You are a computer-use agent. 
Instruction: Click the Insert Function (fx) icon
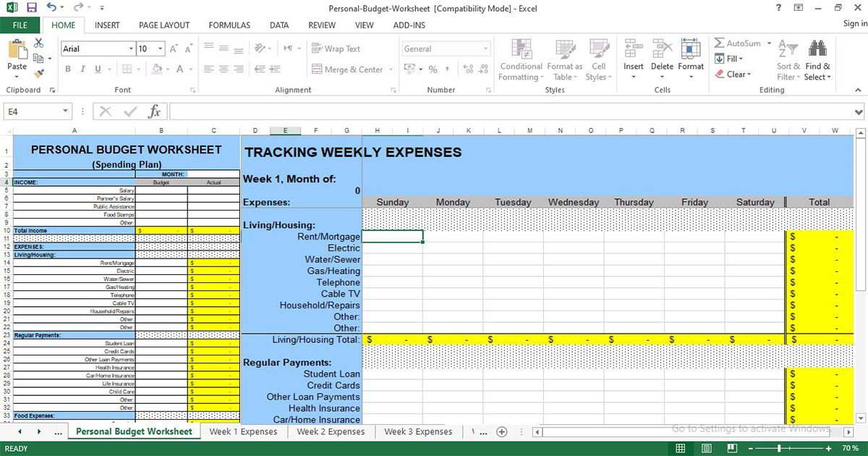tap(154, 111)
